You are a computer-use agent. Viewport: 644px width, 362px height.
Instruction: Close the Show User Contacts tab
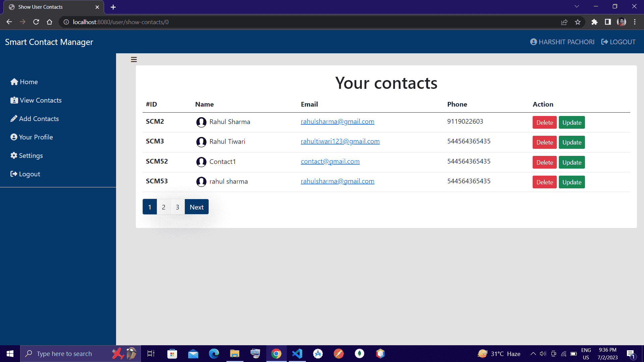(97, 7)
